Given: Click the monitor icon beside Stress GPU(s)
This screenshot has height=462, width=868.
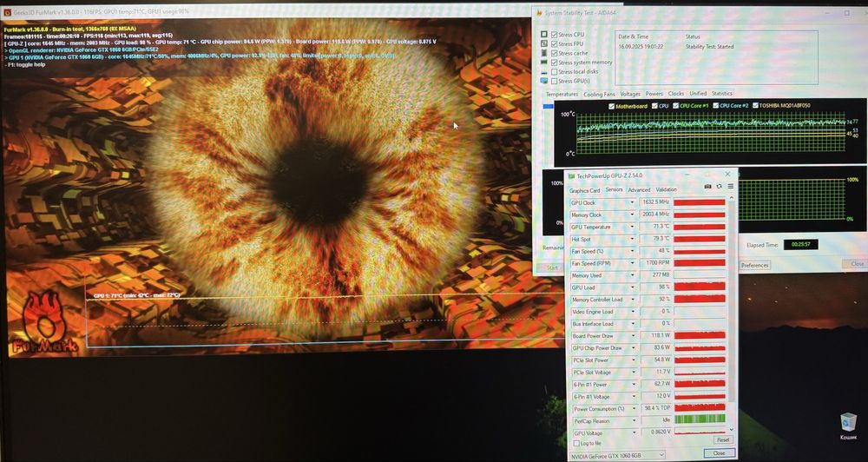Looking at the screenshot, I should coord(545,81).
